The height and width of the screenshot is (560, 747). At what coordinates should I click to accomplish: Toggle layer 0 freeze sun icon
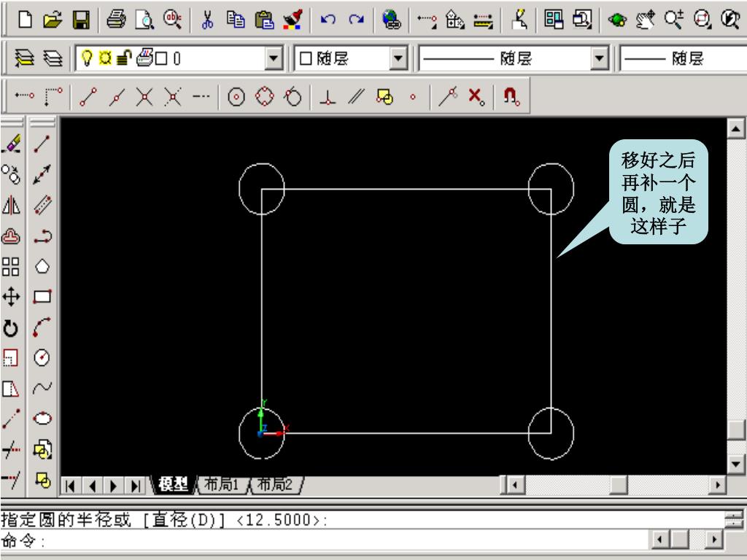pos(105,58)
